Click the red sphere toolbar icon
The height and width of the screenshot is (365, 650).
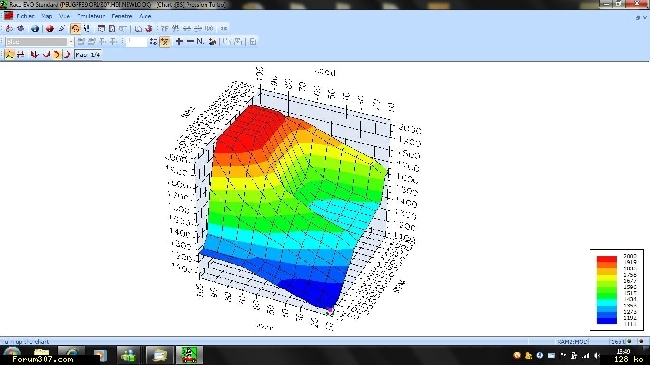click(x=50, y=29)
